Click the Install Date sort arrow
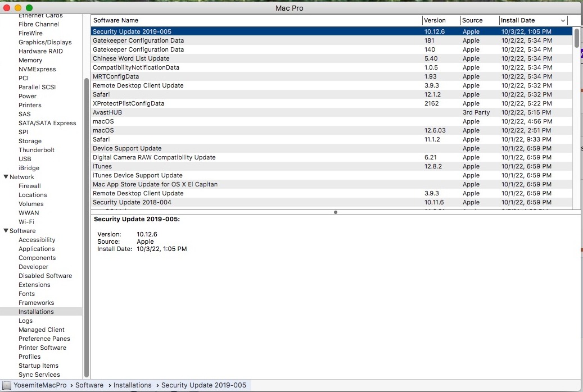Screen dimensions: 583x392 563,20
